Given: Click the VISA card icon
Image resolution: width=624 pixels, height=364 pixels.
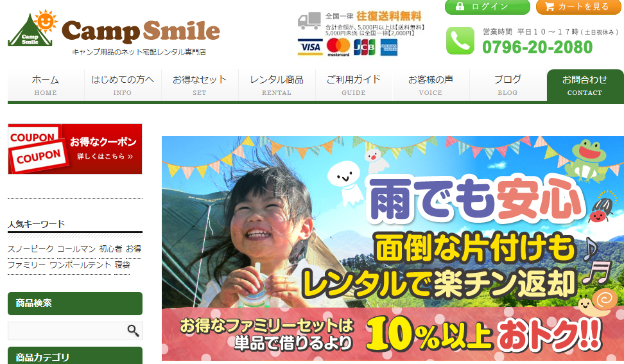Looking at the screenshot, I should pyautogui.click(x=311, y=48).
